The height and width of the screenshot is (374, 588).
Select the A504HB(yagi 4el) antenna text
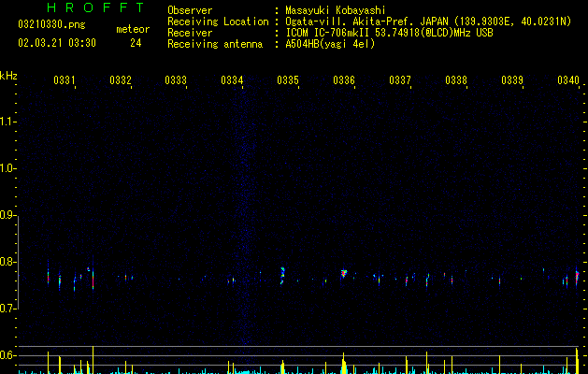click(330, 44)
